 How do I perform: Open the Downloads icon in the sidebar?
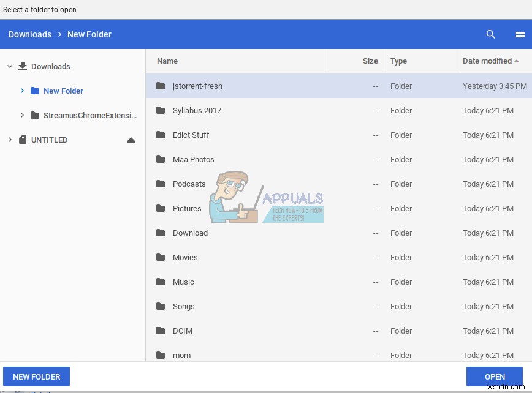click(23, 66)
